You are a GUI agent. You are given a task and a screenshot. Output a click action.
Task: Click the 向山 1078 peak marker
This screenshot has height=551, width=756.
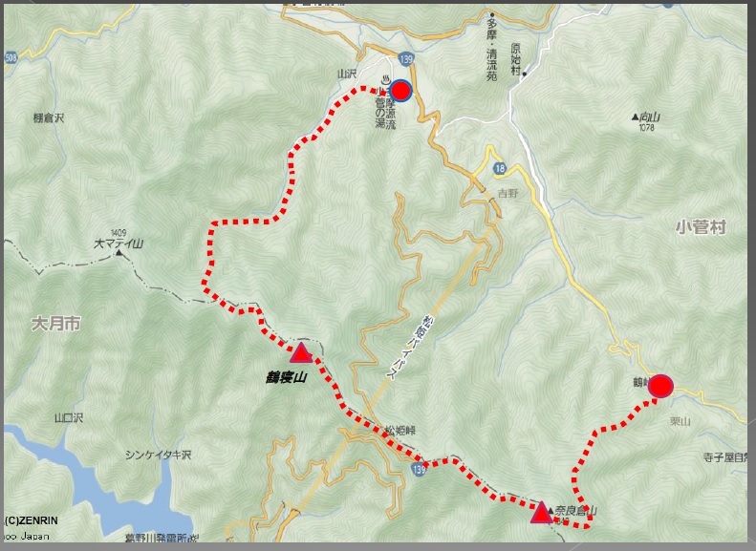click(x=635, y=117)
